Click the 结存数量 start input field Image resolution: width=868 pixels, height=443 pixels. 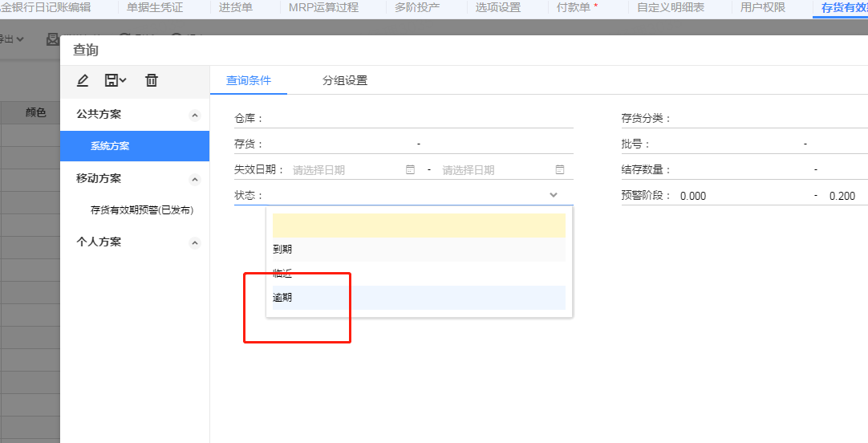pyautogui.click(x=742, y=169)
